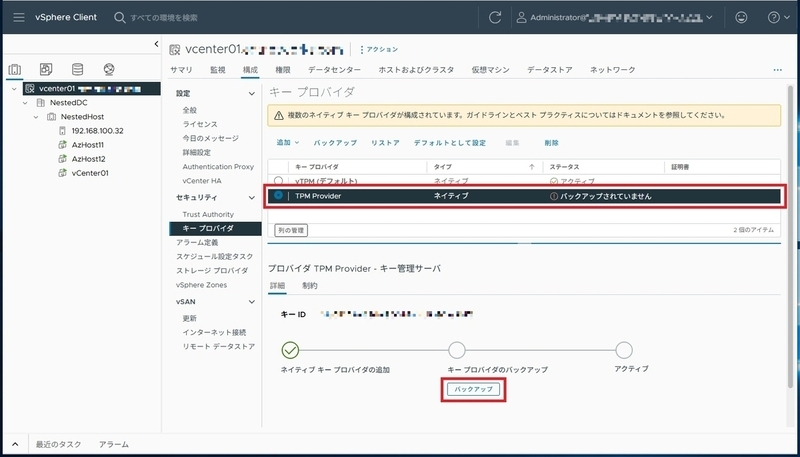
Task: Open ライセンス settings
Action: (x=200, y=124)
